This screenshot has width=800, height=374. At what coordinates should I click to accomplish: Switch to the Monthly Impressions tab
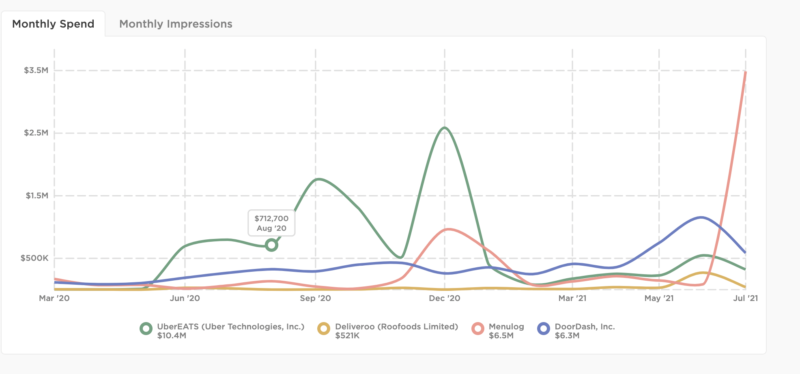(176, 24)
